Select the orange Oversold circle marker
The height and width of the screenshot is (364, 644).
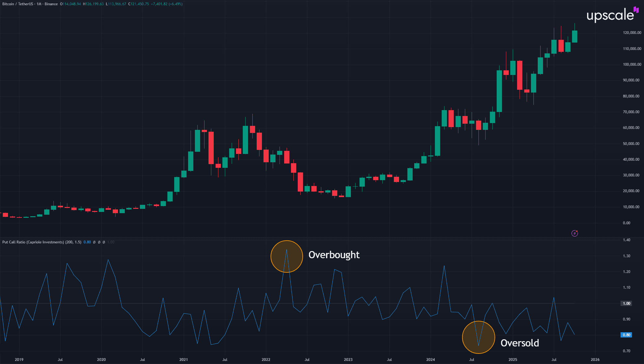click(x=478, y=337)
